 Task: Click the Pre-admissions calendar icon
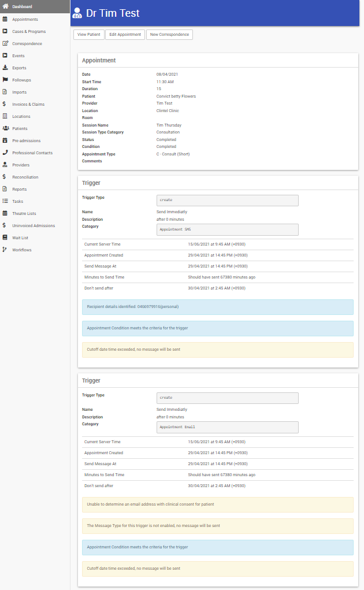click(5, 140)
